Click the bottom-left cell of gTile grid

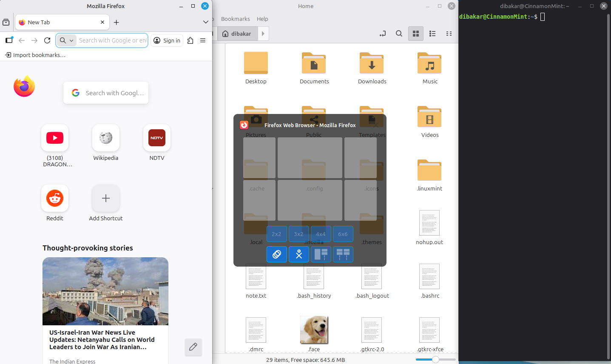[259, 200]
